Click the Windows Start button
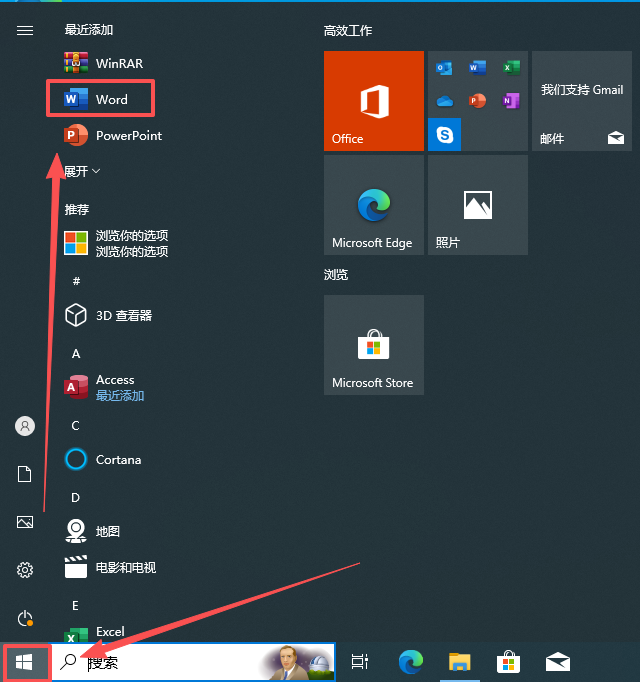The height and width of the screenshot is (682, 640). [24, 662]
